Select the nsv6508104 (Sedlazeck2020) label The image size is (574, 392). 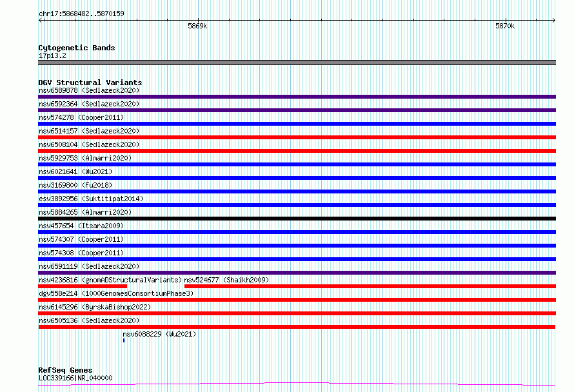89,144
